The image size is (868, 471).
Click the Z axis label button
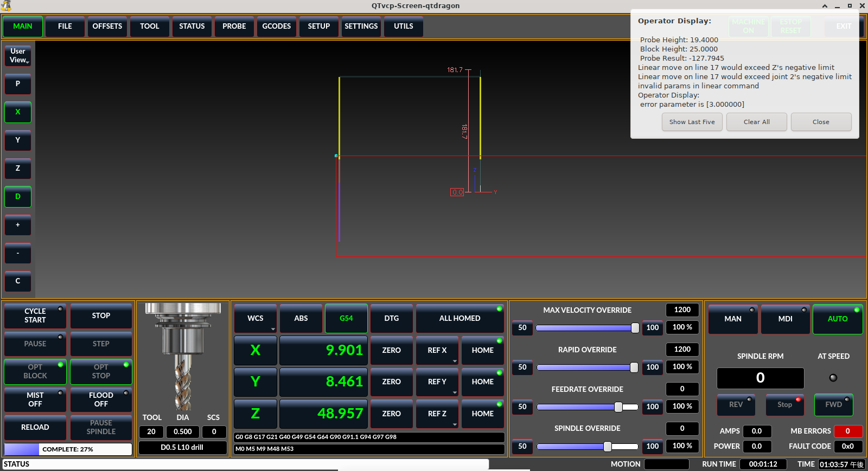(x=256, y=414)
